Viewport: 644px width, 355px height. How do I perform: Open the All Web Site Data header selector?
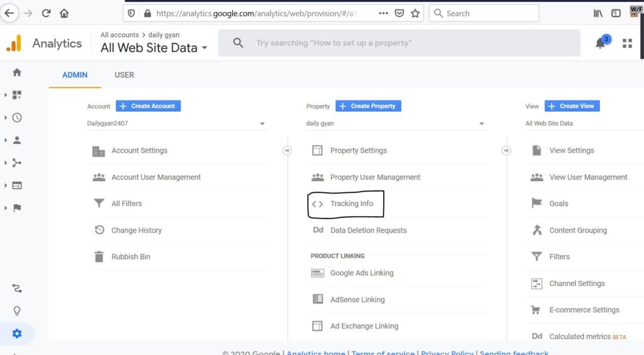tap(153, 48)
